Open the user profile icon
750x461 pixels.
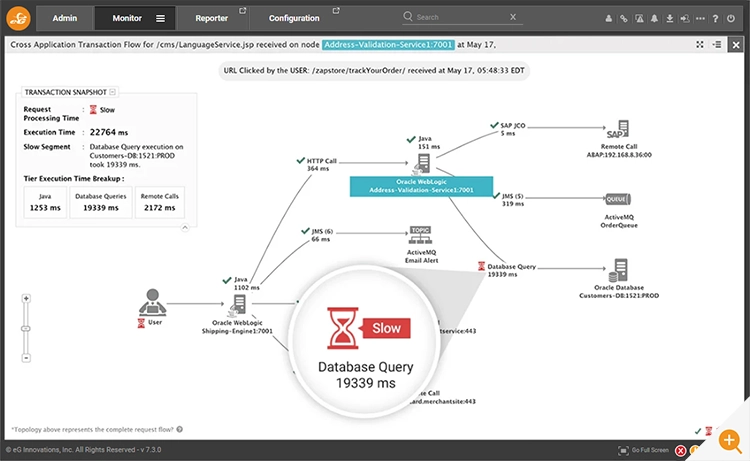click(x=608, y=19)
